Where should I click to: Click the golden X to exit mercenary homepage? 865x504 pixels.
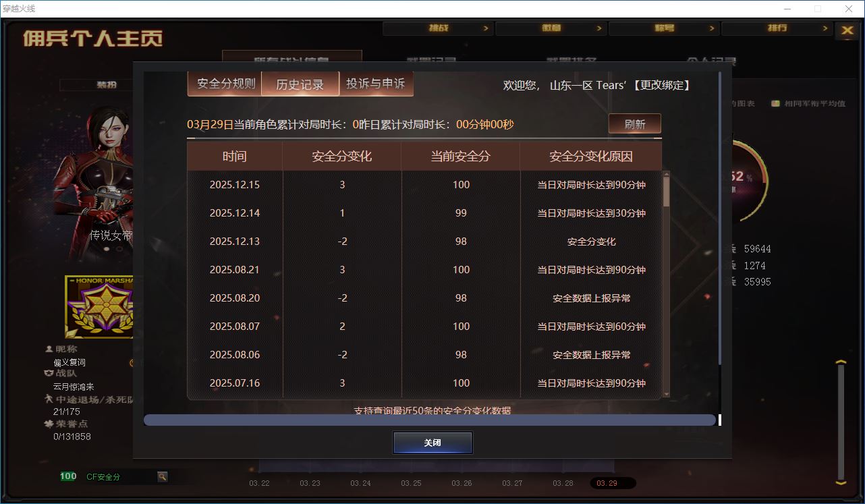pyautogui.click(x=847, y=30)
